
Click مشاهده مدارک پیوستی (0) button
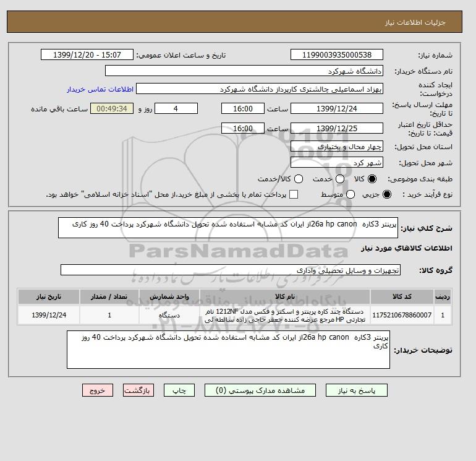(x=260, y=390)
